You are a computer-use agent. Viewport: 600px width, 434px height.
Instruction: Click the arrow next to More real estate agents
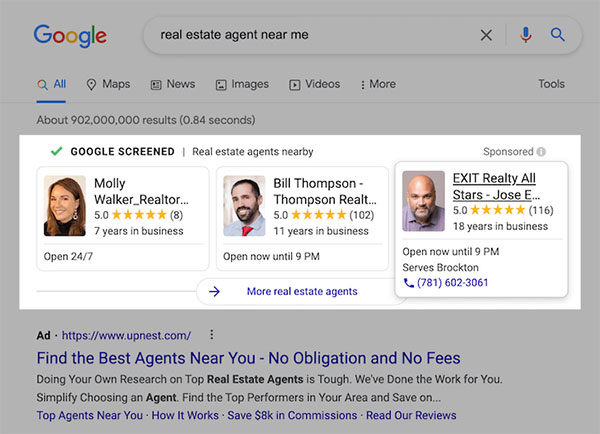(x=214, y=292)
